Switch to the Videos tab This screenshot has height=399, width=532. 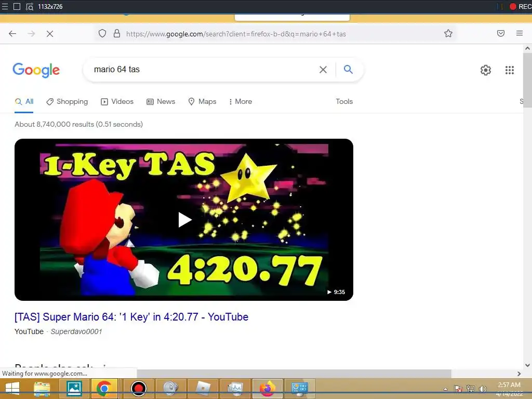coord(117,101)
